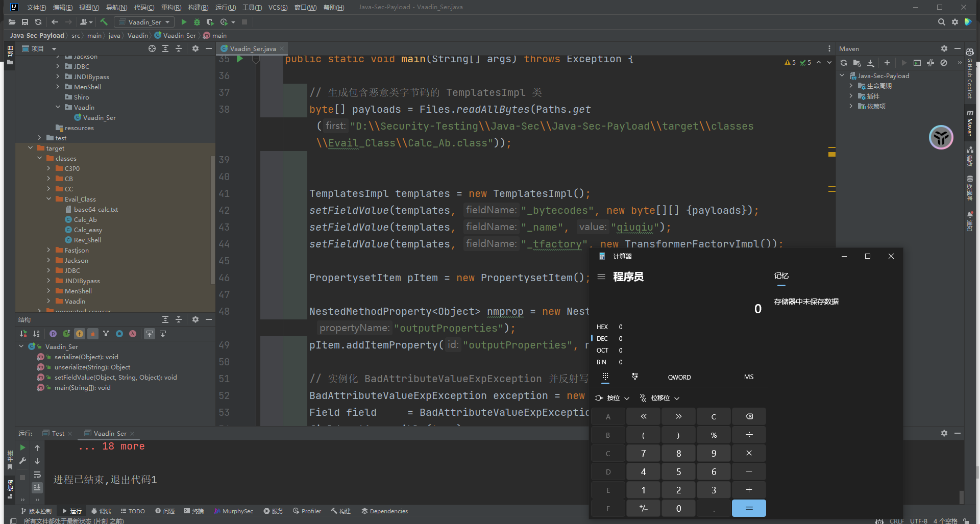Image resolution: width=980 pixels, height=524 pixels.
Task: Build project with the hammer icon
Action: (104, 22)
